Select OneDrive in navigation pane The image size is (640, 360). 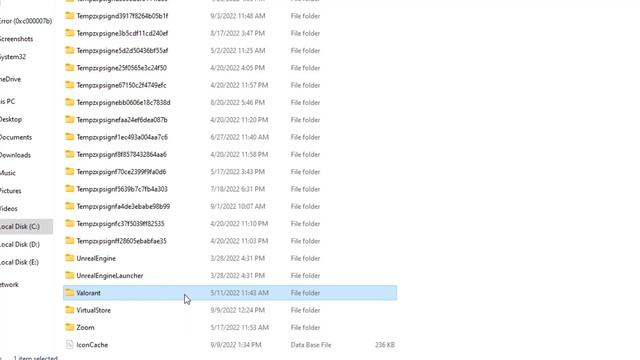11,79
